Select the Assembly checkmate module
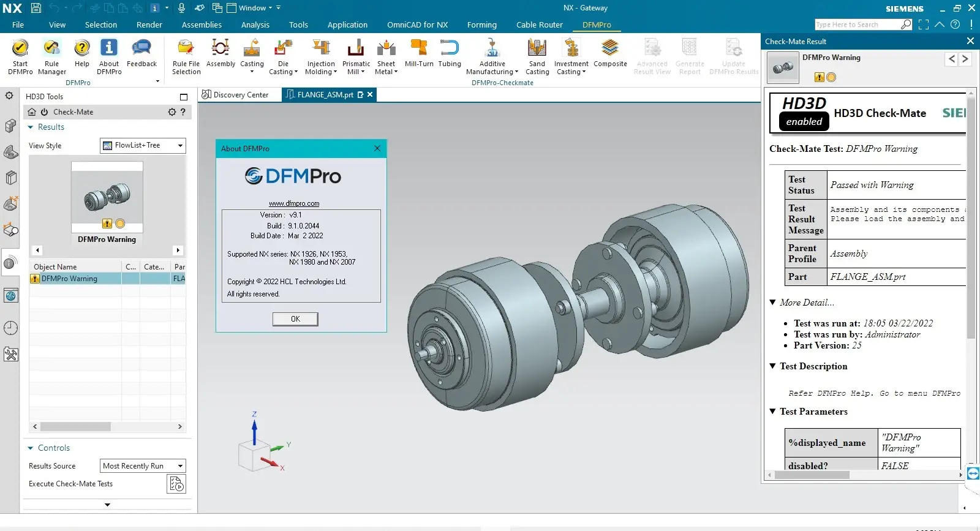 [x=221, y=53]
